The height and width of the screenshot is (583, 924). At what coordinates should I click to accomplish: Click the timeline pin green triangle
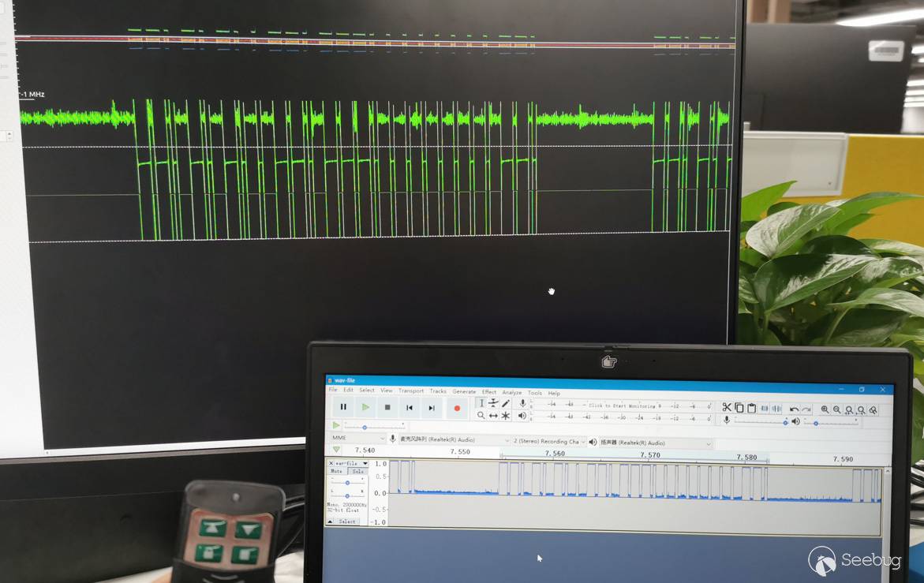click(x=336, y=450)
